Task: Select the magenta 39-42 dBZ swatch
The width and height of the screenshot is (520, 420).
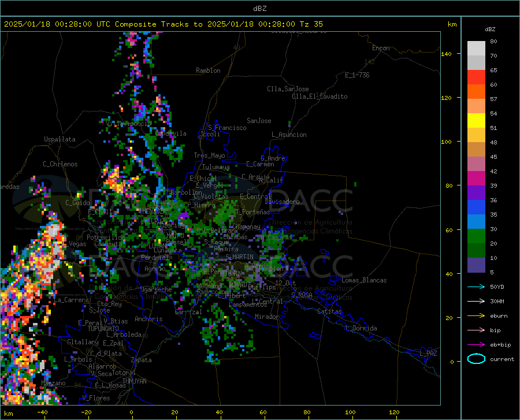Action: point(476,179)
